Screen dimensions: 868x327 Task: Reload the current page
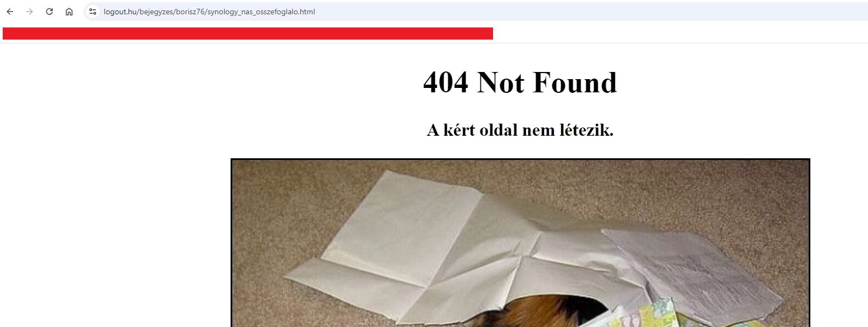pyautogui.click(x=49, y=12)
